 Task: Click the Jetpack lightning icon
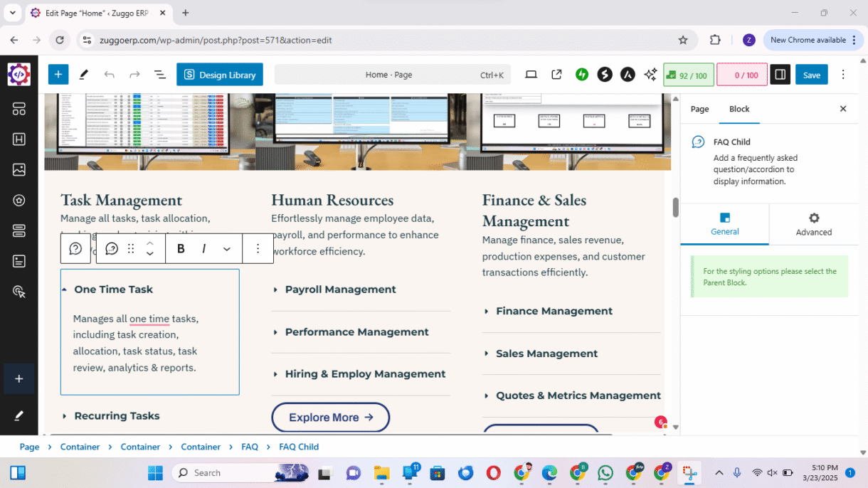coord(582,75)
